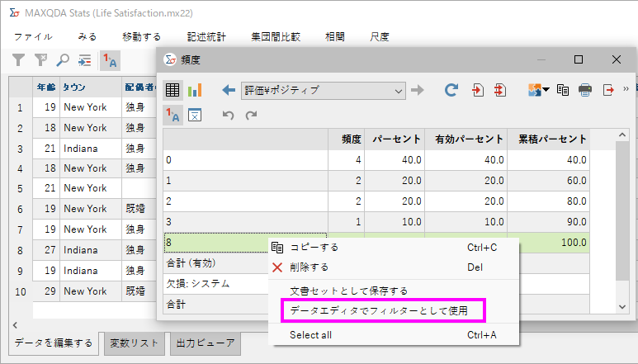Viewport: 638px width, 364px height.
Task: Open the search magnifier tool
Action: (x=62, y=60)
